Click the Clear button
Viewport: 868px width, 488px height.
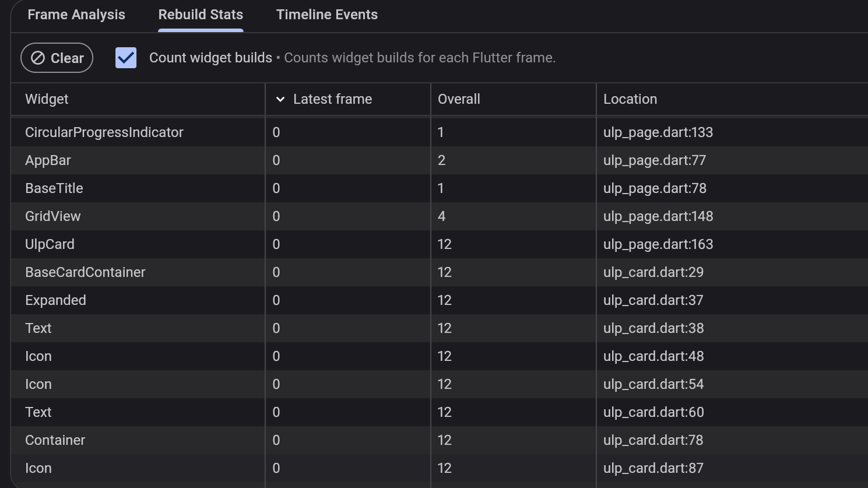coord(57,58)
